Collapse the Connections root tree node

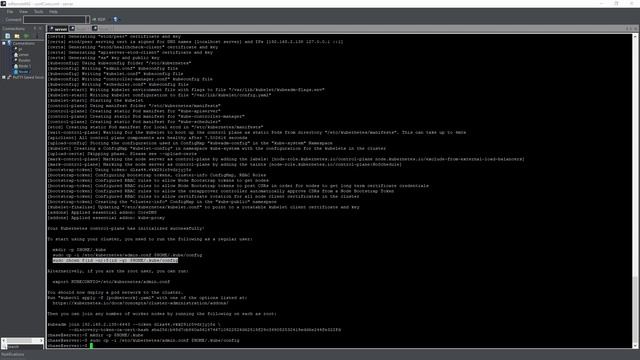coord(4,43)
